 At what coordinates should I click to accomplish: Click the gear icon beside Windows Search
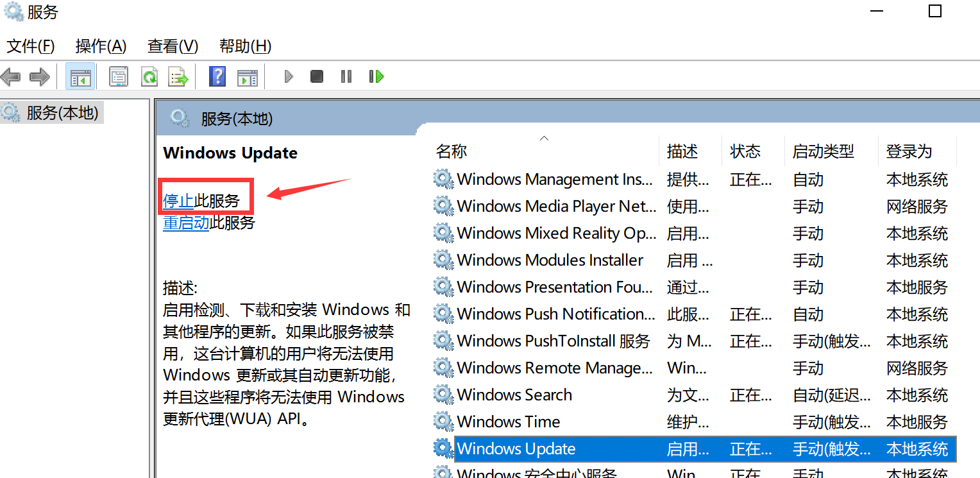click(x=443, y=395)
